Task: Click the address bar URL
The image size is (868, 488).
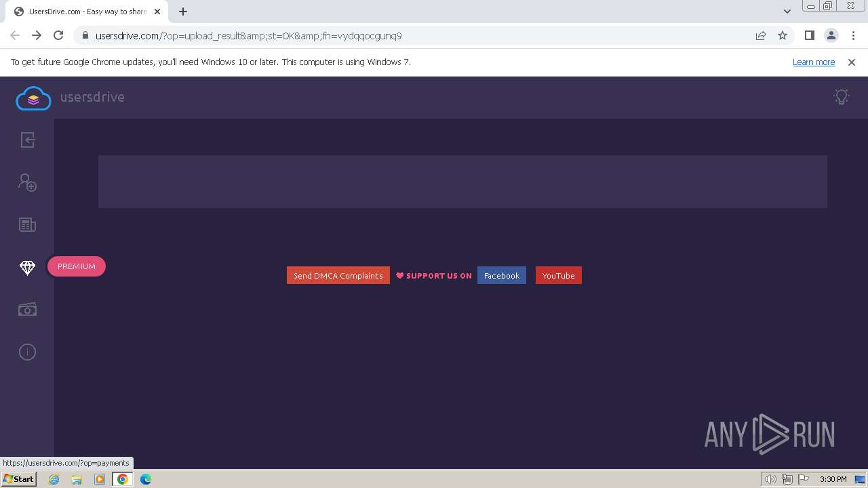Action: tap(248, 36)
